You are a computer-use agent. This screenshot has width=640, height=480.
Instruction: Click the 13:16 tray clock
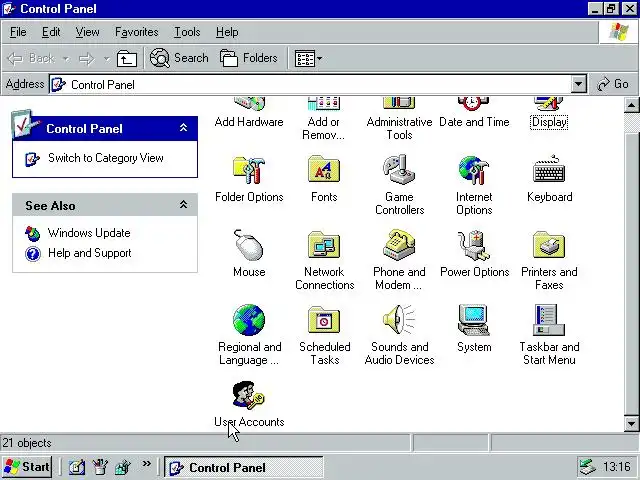[x=617, y=467]
